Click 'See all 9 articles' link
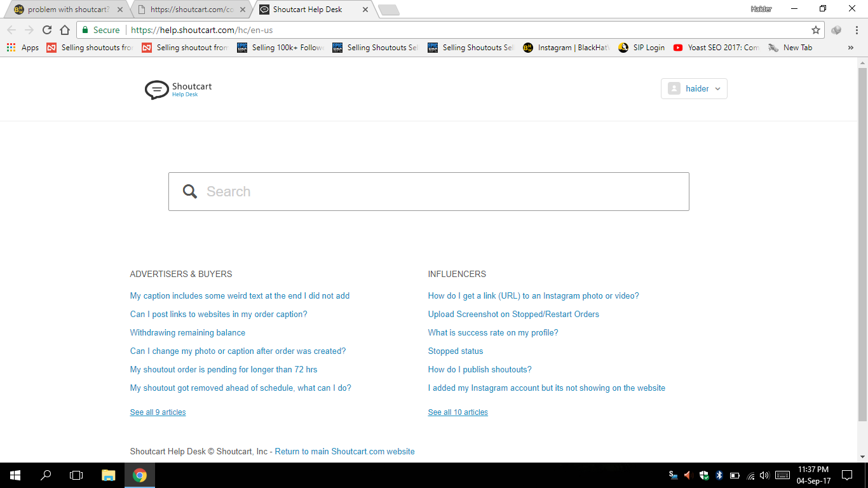Screen dimensions: 868x488 pos(158,412)
